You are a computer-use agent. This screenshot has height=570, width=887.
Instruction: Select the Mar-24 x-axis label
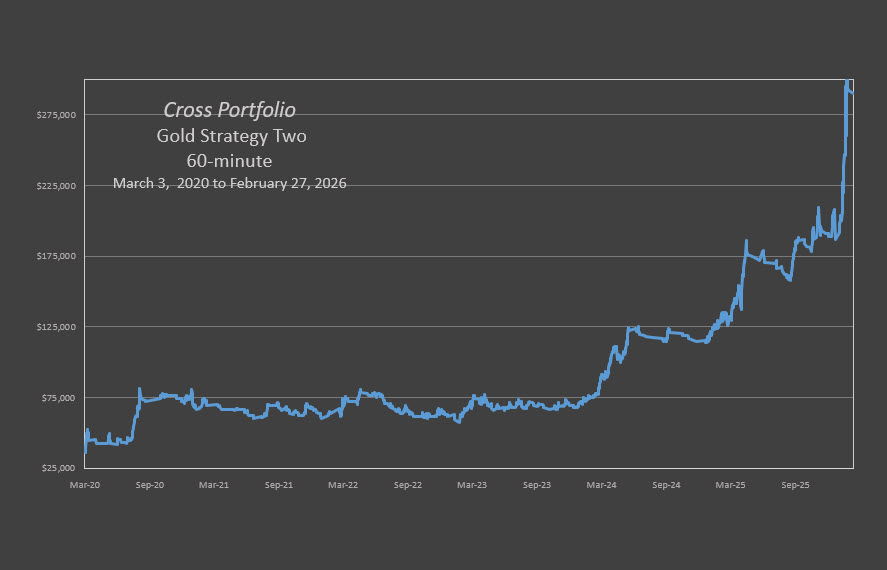[601, 485]
